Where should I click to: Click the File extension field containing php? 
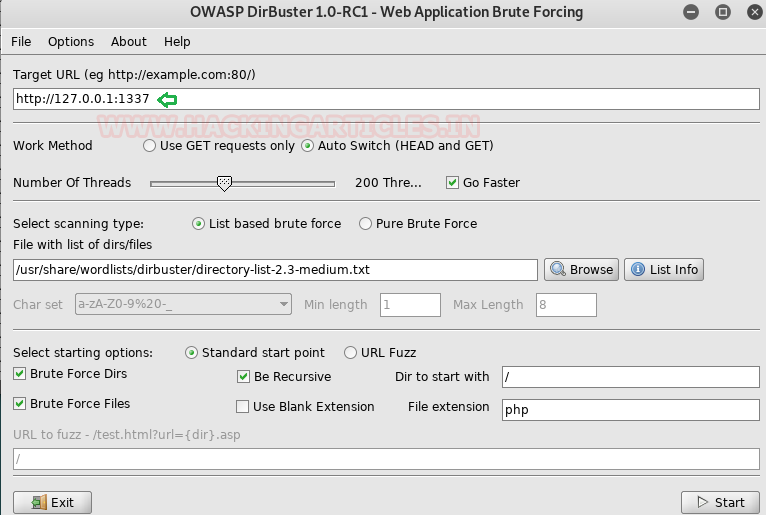coord(631,409)
